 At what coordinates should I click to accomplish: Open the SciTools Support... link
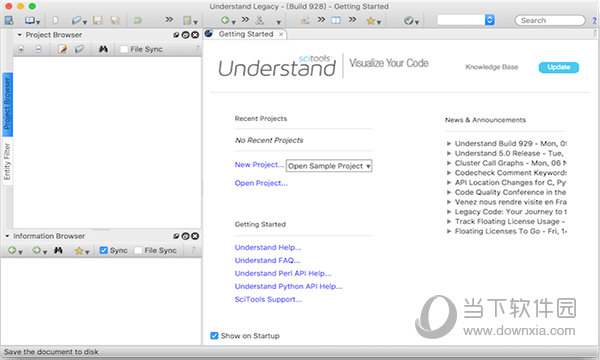[268, 299]
